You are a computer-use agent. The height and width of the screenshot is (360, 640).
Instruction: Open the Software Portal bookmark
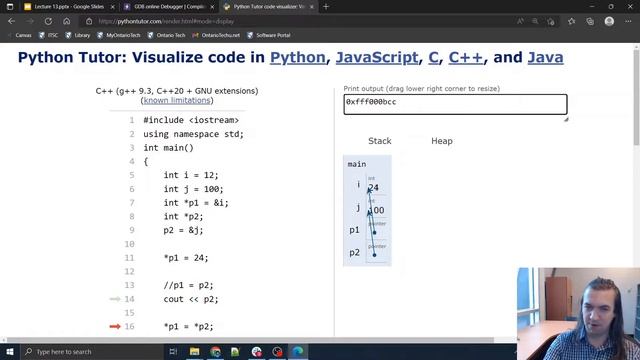[x=269, y=36]
